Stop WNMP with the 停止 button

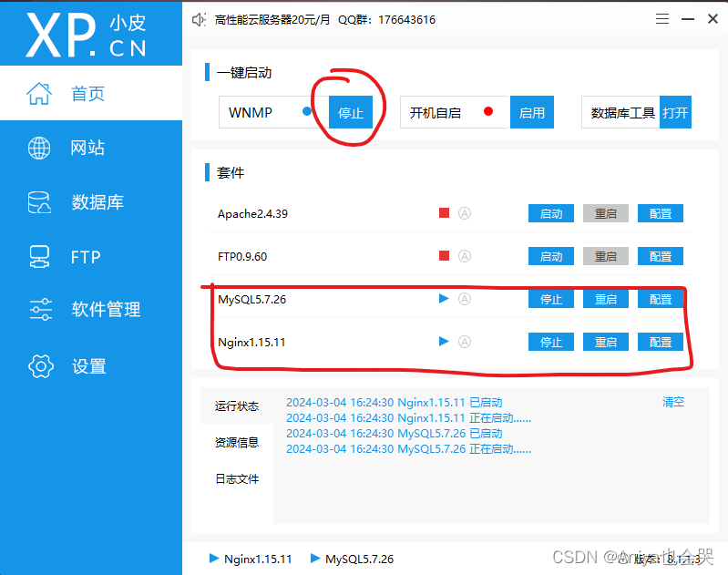351,112
